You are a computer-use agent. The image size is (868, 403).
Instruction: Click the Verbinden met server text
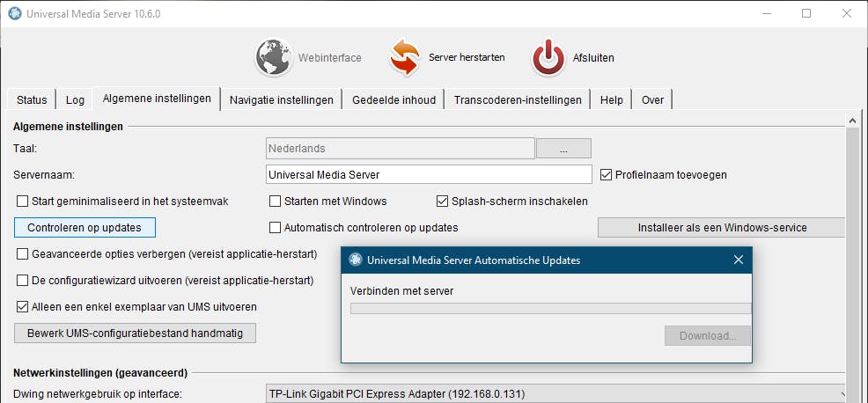click(402, 290)
